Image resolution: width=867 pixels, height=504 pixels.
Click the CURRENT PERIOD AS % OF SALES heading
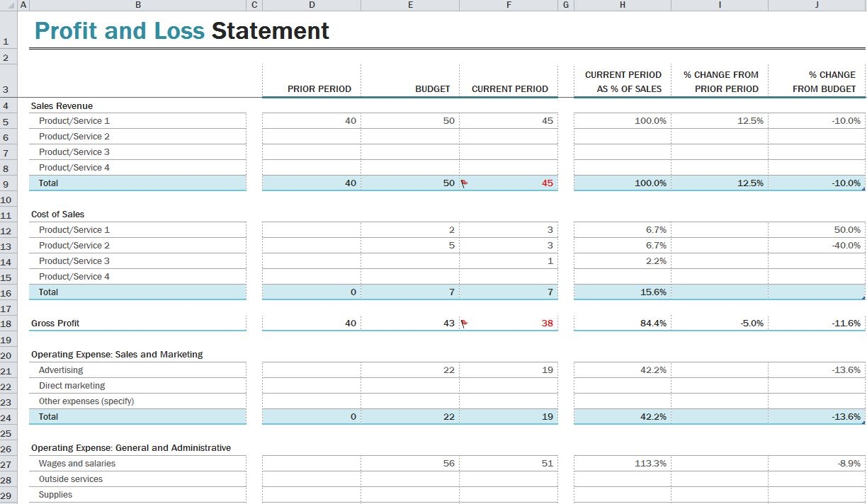pos(622,81)
